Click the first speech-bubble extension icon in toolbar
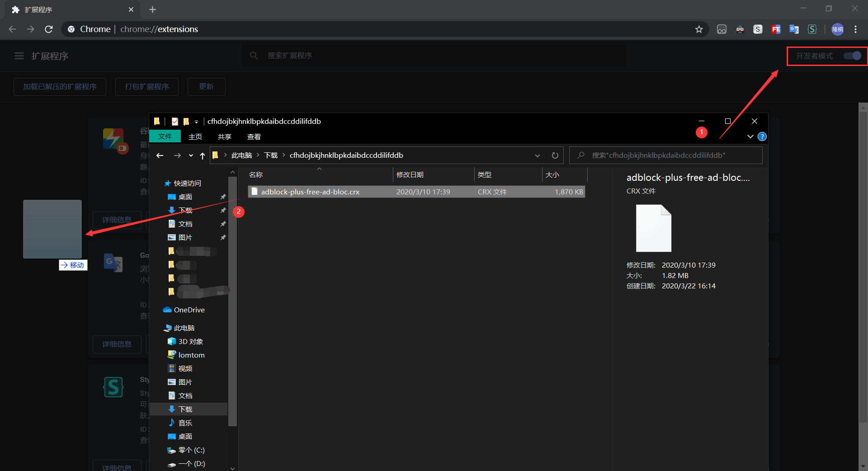This screenshot has height=471, width=868. tap(722, 29)
